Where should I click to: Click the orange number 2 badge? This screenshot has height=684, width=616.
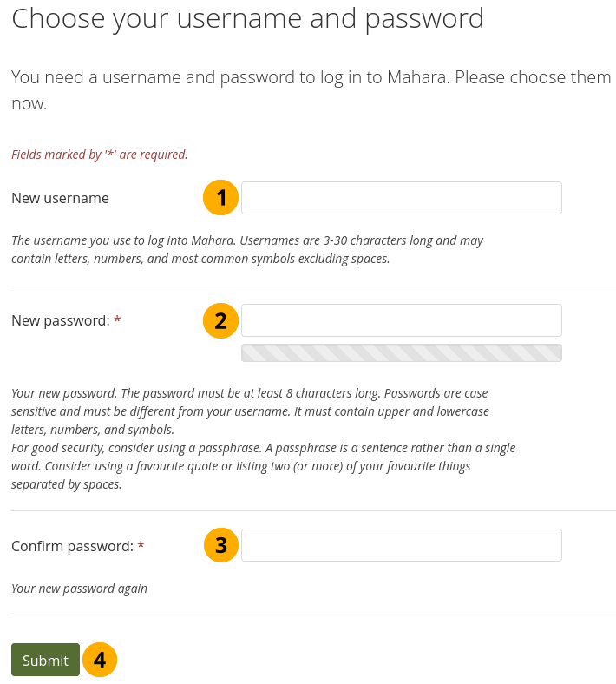(220, 320)
